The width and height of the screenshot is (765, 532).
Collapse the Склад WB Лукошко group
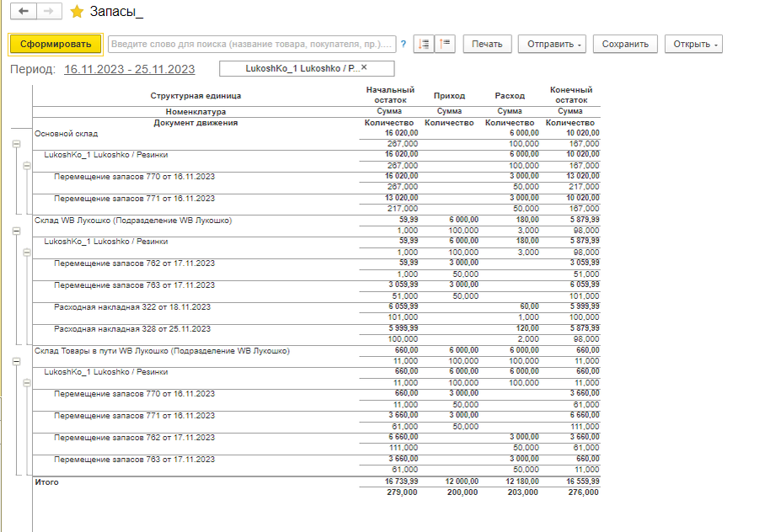pos(16,231)
